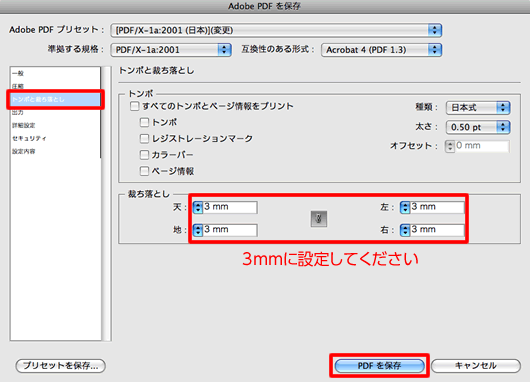Check レジストレーションマーク checkbox
Screen dimensions: 530x382
point(144,138)
